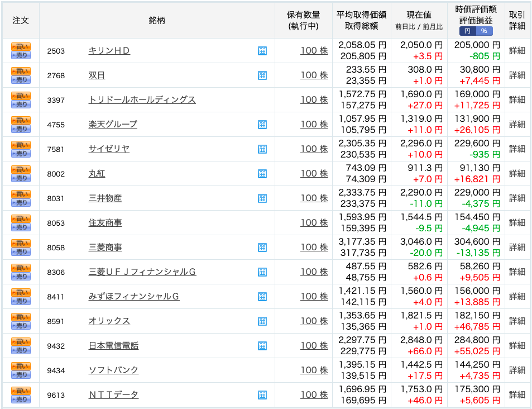The image size is (532, 409).
Task: Open calendar icon for キリンHD
Action: (262, 51)
